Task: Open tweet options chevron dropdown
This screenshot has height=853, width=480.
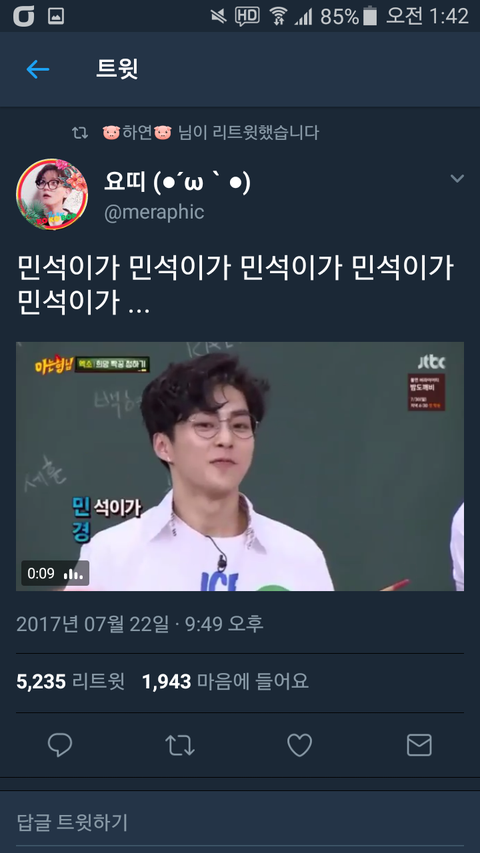Action: point(457,178)
